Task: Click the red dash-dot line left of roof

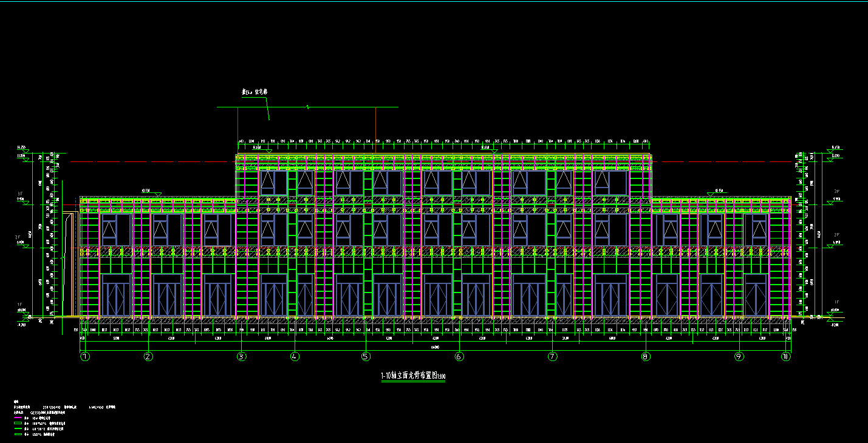Action: click(x=152, y=162)
